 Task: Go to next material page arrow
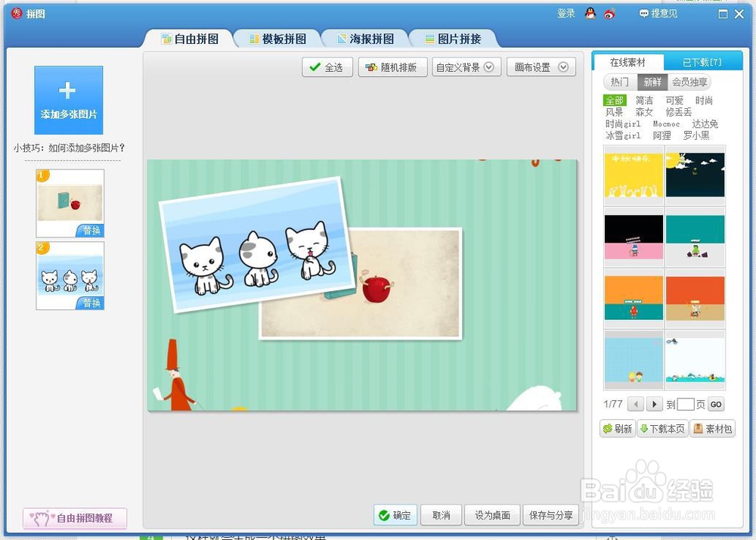(654, 404)
